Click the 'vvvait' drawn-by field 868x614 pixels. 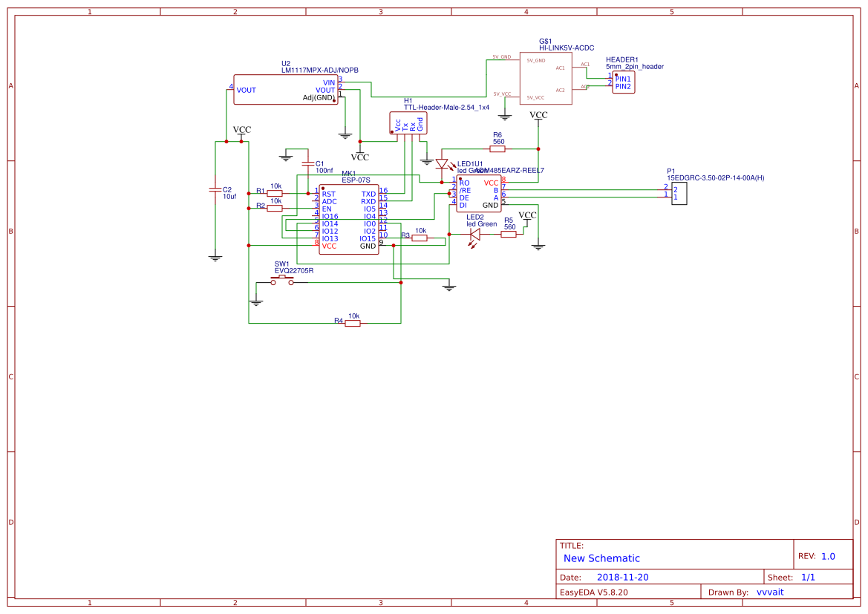click(770, 592)
